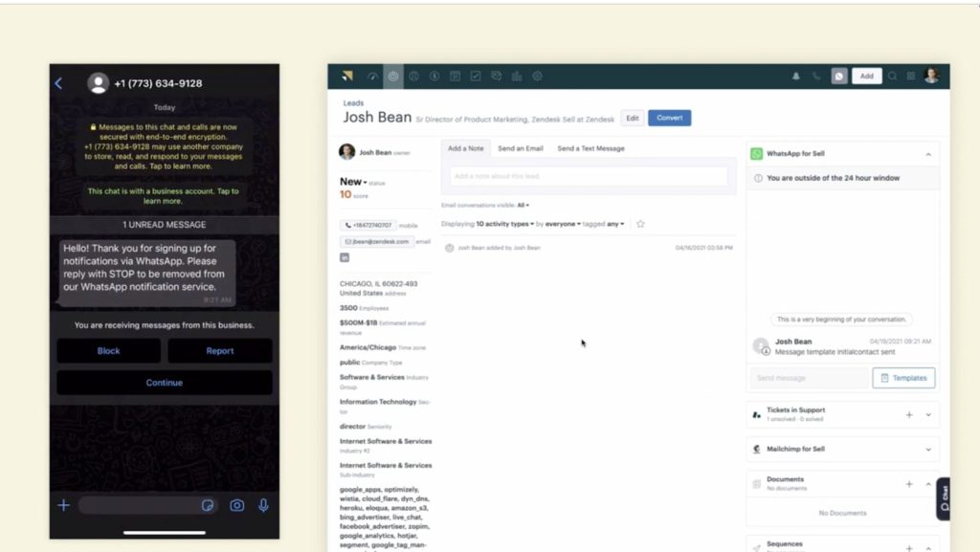Click the Zendesk Sell logo icon
Screen dimensions: 980x552
pos(347,77)
